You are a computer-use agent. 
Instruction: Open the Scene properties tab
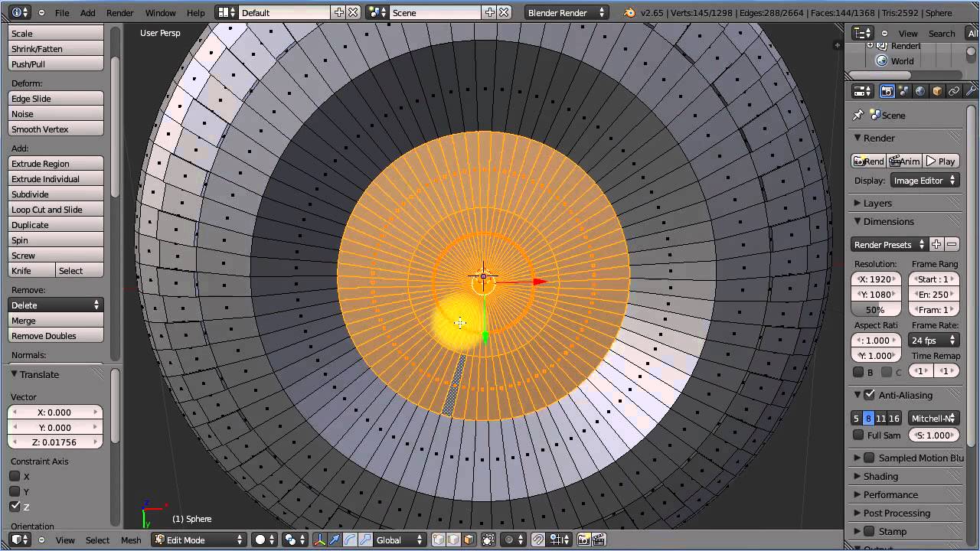(903, 91)
